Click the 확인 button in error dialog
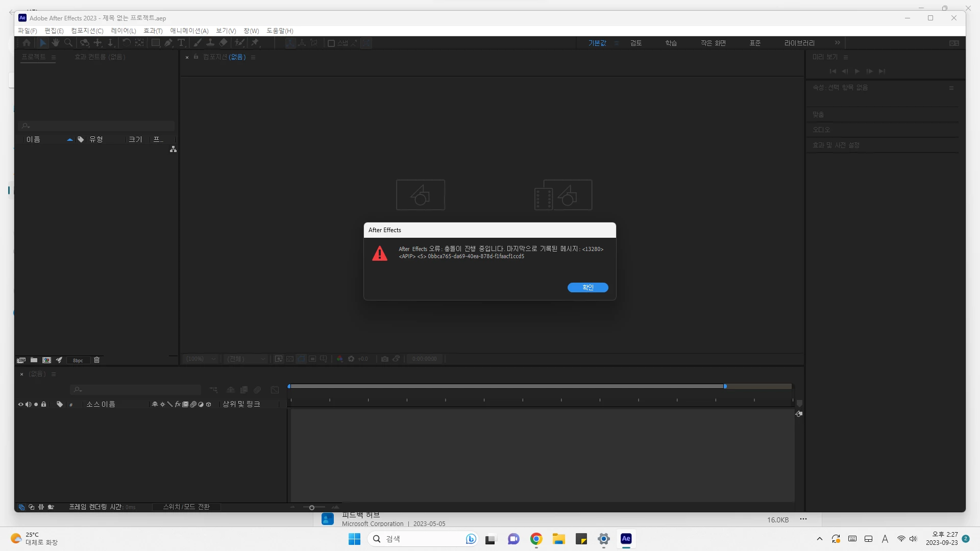This screenshot has height=551, width=980. click(x=587, y=287)
